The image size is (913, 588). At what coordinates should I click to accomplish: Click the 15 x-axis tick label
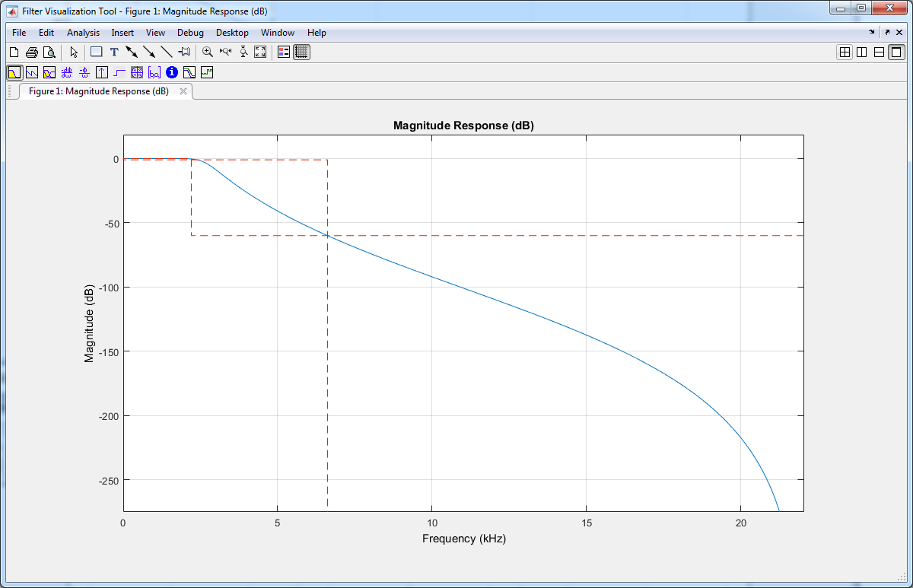pos(586,523)
